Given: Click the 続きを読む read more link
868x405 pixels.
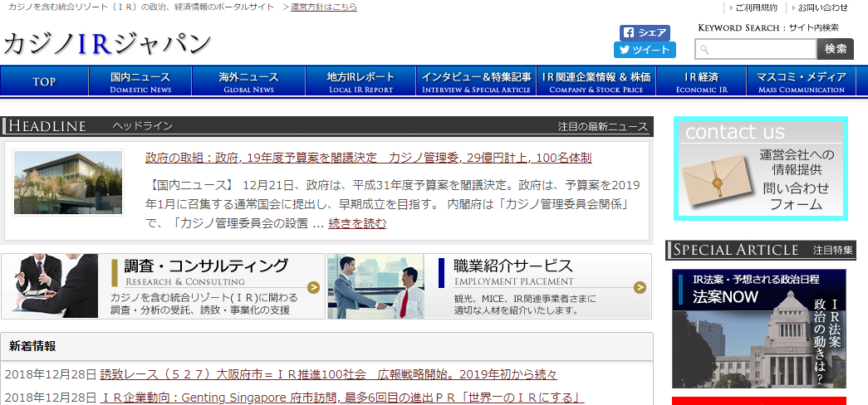Looking at the screenshot, I should click(x=358, y=223).
